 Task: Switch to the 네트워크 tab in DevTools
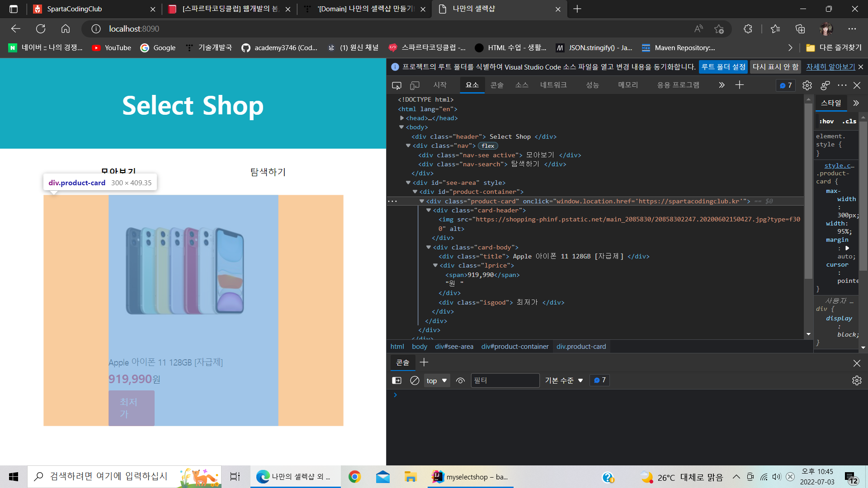[x=553, y=85]
